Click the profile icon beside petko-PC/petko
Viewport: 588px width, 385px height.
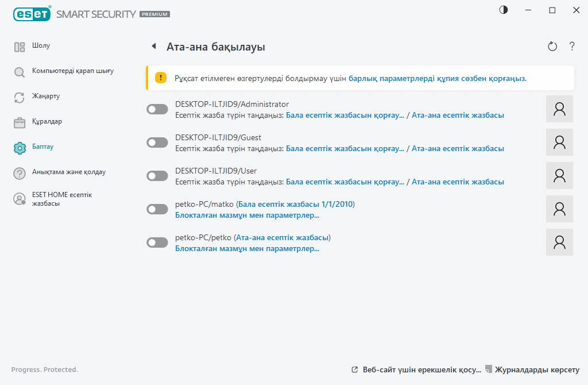559,242
